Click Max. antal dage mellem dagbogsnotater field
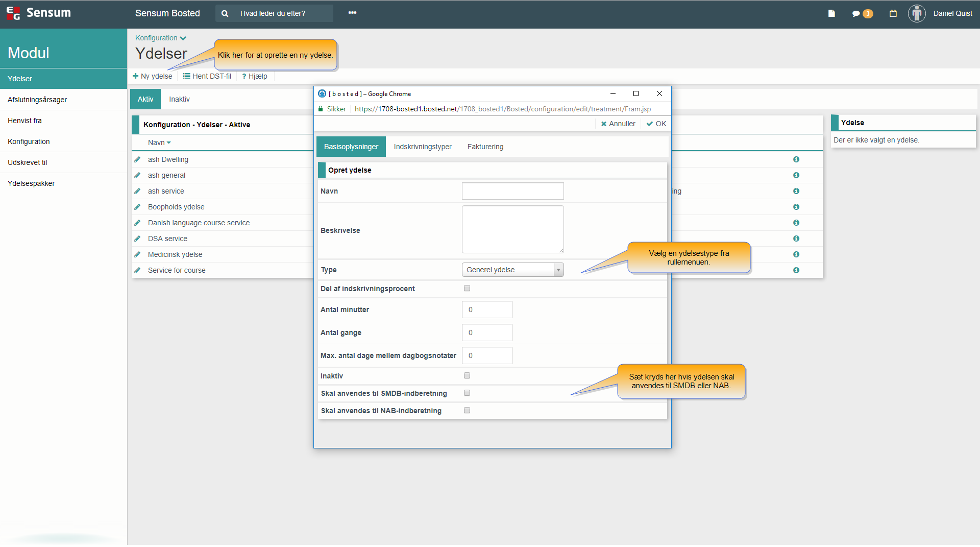Viewport: 980px width, 547px height. (x=487, y=355)
